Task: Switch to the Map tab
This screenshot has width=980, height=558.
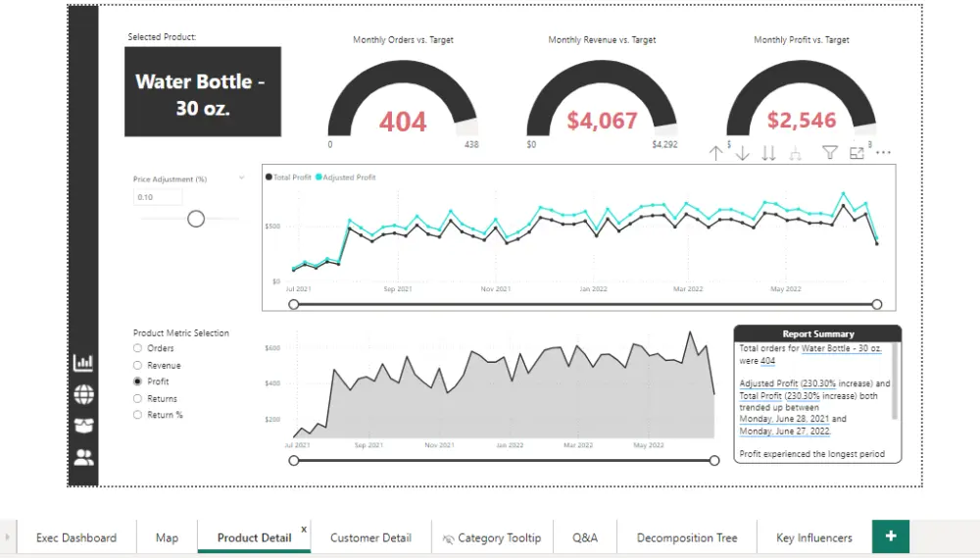Action: pyautogui.click(x=167, y=537)
